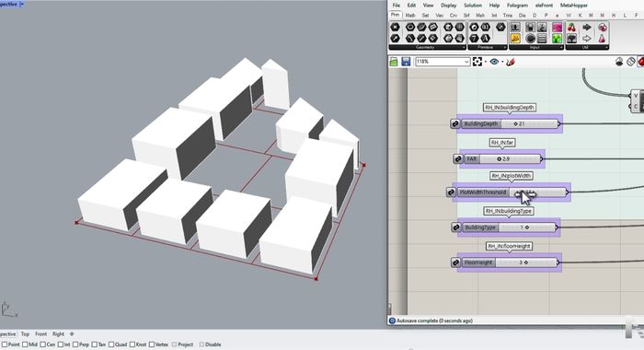
Task: Enable the Tan osnap checkbox
Action: (95, 344)
